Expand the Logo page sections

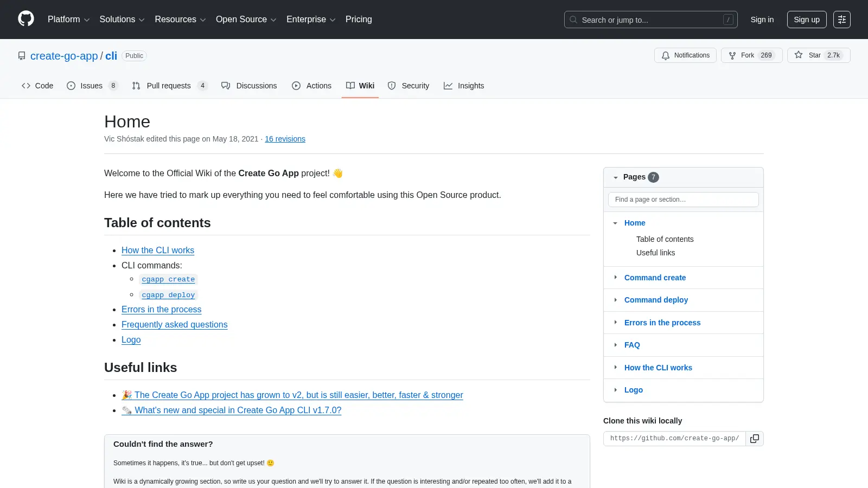coord(615,390)
